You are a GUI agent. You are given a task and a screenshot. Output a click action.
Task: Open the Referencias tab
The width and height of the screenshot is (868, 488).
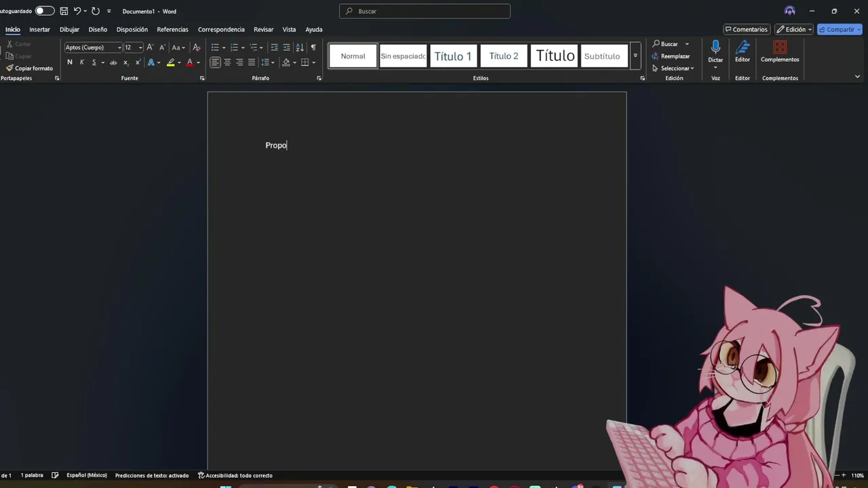click(x=172, y=29)
